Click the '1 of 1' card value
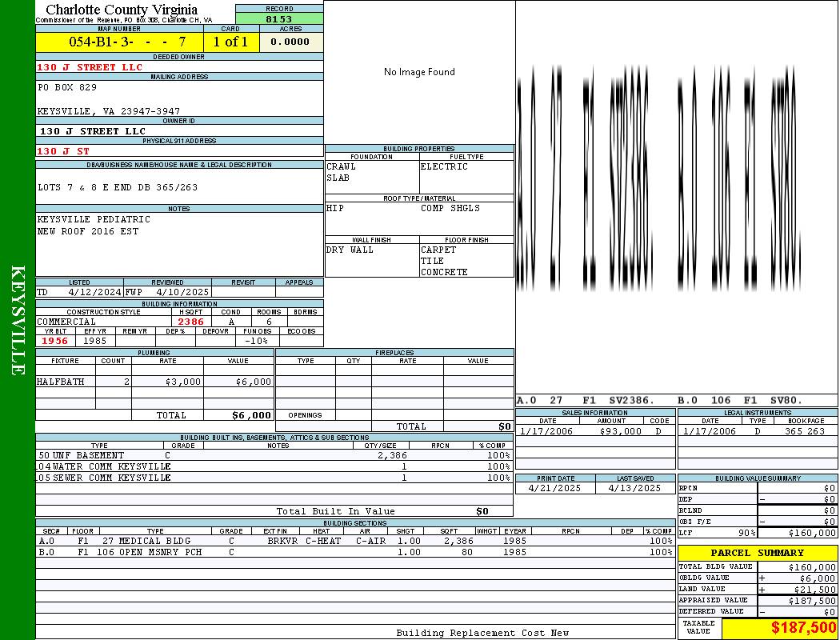This screenshot has height=640, width=840. click(x=230, y=42)
